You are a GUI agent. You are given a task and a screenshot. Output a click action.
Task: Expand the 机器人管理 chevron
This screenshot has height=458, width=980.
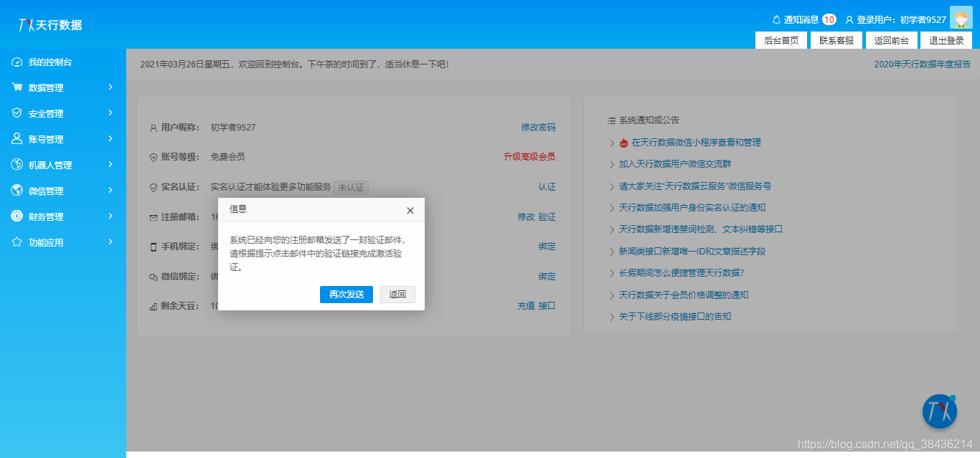110,164
